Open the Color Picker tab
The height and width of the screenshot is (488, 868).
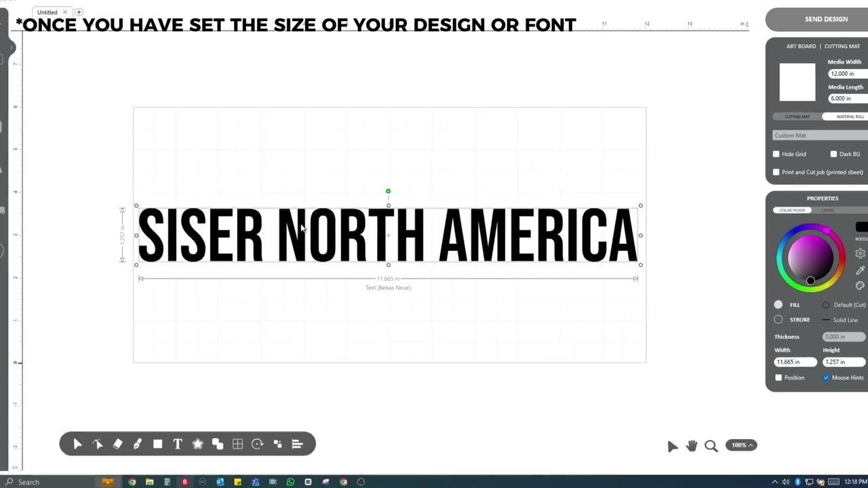click(792, 210)
